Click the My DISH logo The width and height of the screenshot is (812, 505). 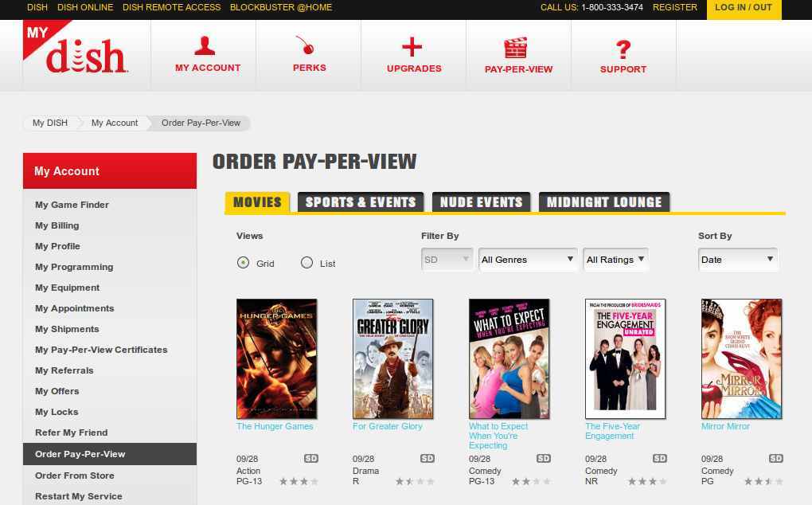(76, 48)
